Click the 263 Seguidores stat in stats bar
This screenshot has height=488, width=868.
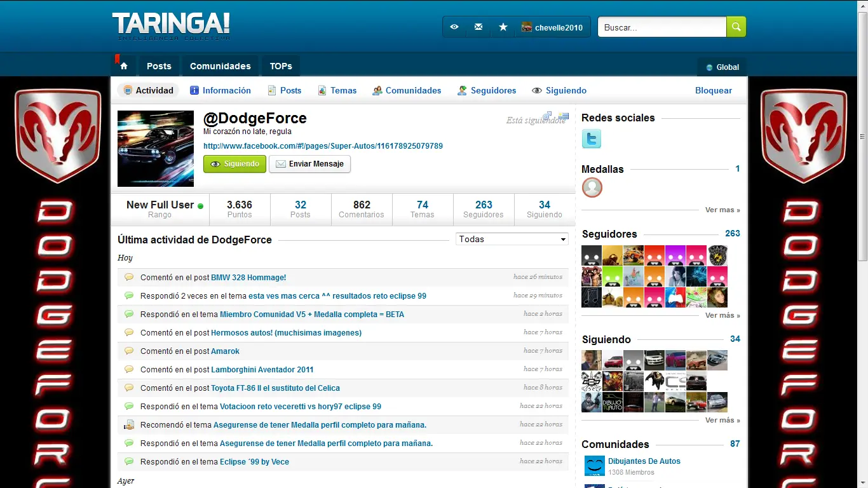(x=484, y=209)
